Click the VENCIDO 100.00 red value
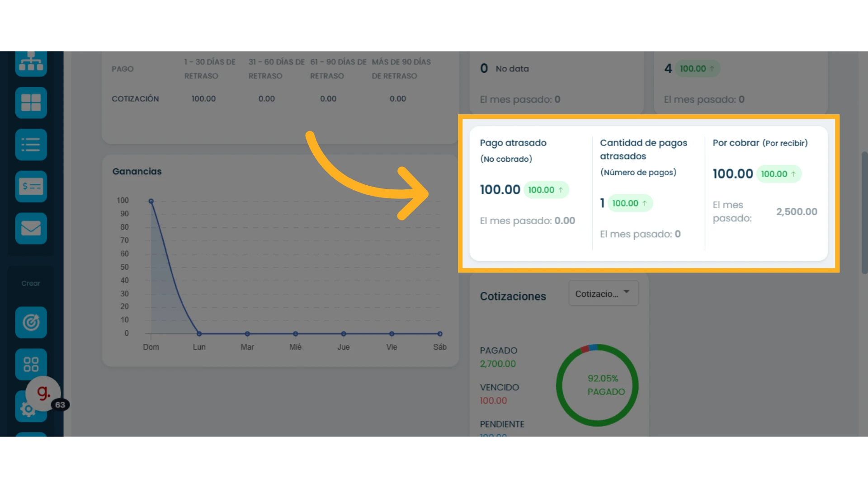868x488 pixels. pos(493,401)
